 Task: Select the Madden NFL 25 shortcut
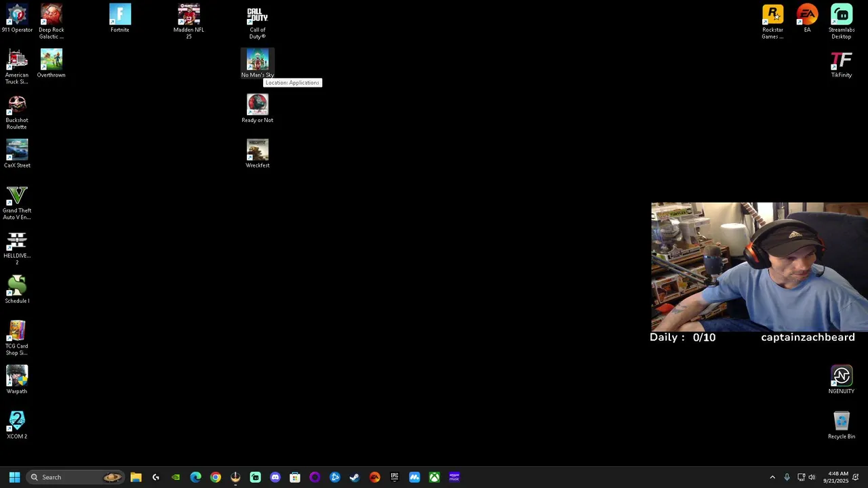click(x=189, y=22)
